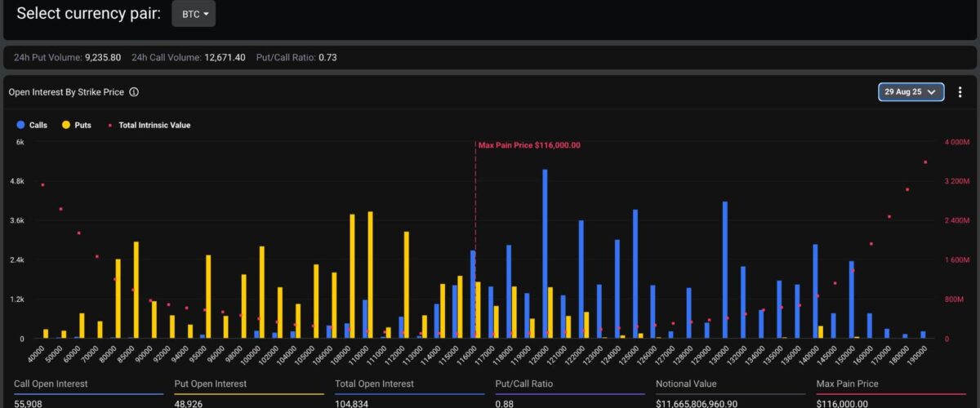This screenshot has height=408, width=980.
Task: Expand the 29 Aug 25 expiry selector
Action: point(911,92)
